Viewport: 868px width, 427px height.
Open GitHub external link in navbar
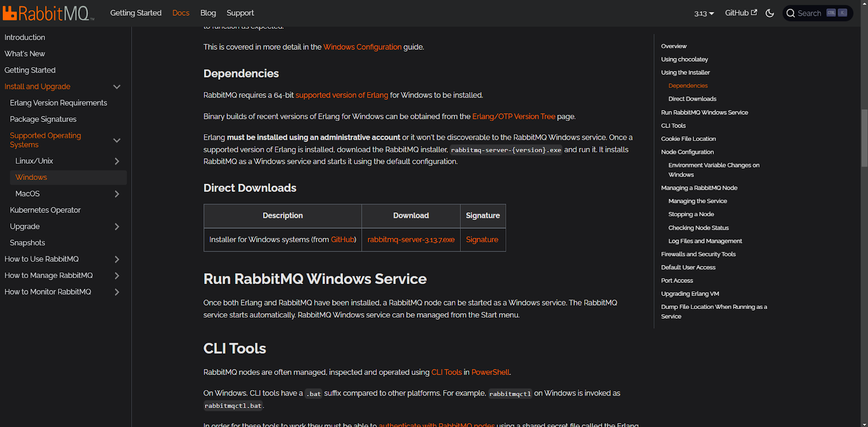[741, 13]
